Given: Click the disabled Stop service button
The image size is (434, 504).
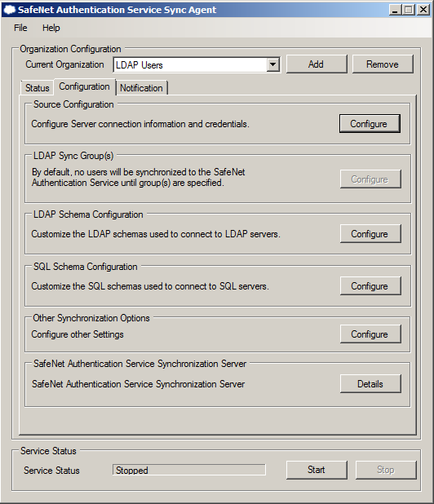Looking at the screenshot, I should coord(386,470).
